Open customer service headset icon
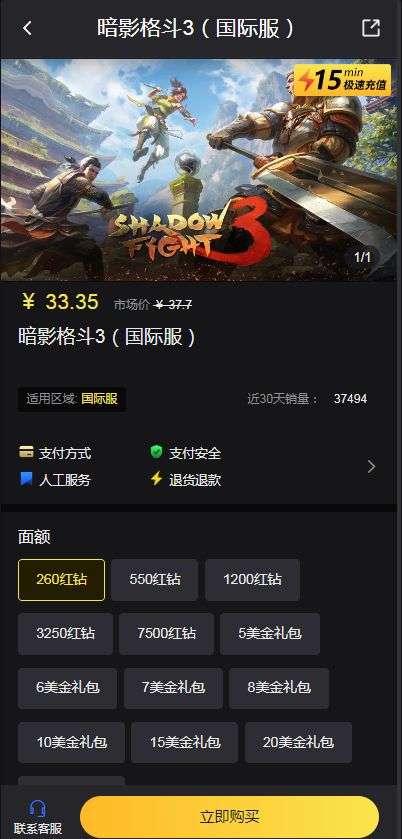Viewport: 402px width, 839px height. 37,807
